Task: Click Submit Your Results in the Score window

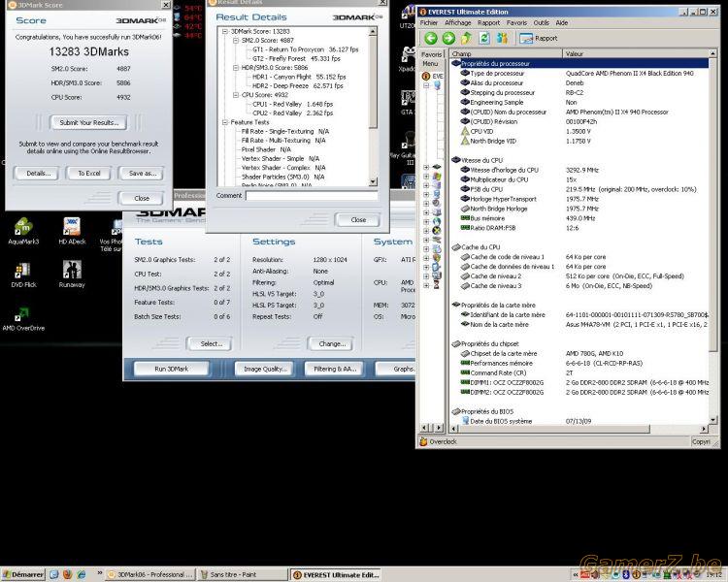Action: [x=88, y=122]
